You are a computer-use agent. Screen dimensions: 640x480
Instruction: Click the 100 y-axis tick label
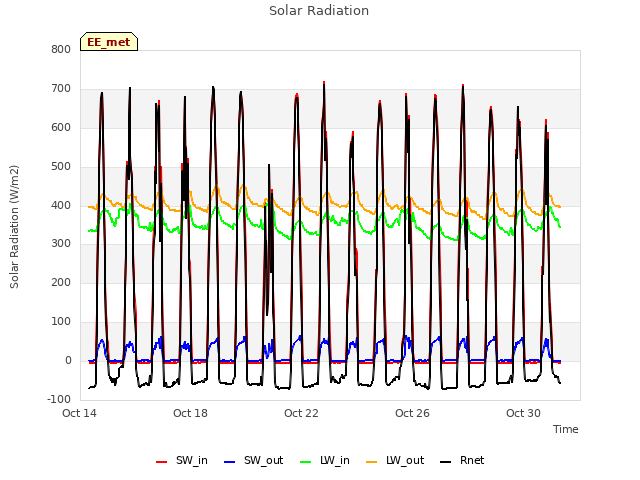pyautogui.click(x=61, y=322)
